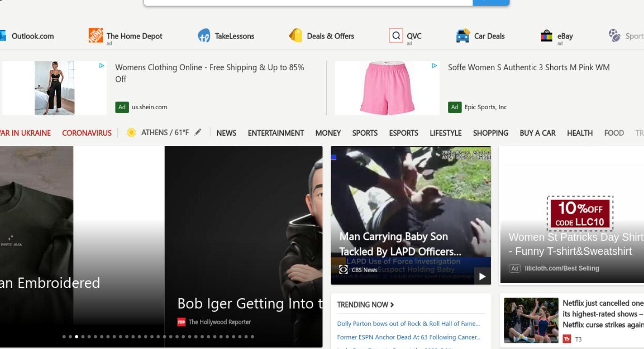Open the Food section
Viewport: 644px width, 349px height.
point(614,133)
